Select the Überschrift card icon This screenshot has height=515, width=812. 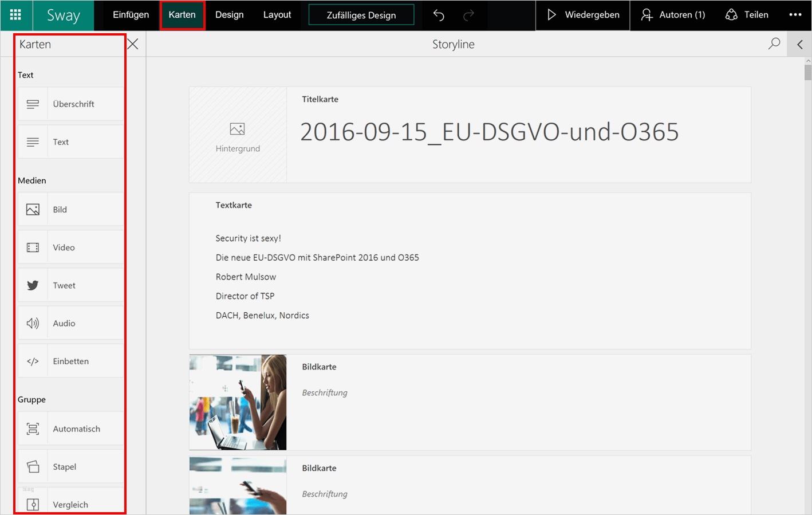pyautogui.click(x=33, y=104)
